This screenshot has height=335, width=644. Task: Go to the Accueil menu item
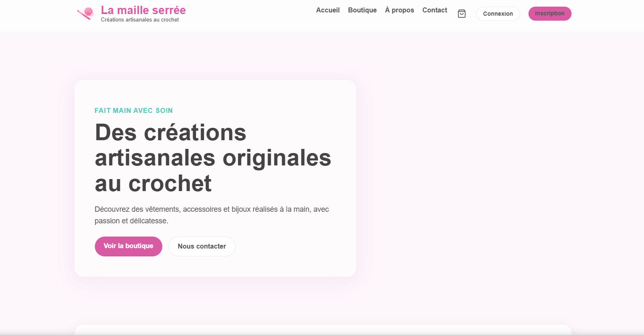[328, 10]
